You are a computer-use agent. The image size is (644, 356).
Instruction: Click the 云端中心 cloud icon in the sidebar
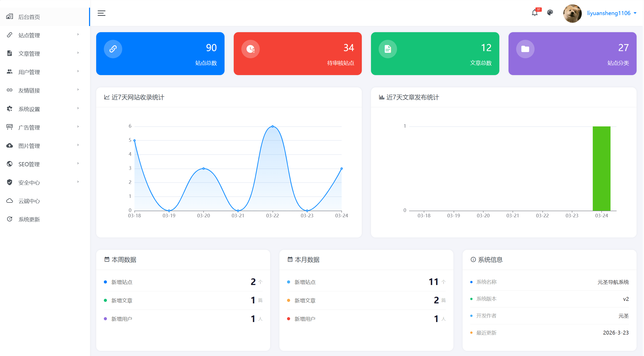(x=10, y=201)
